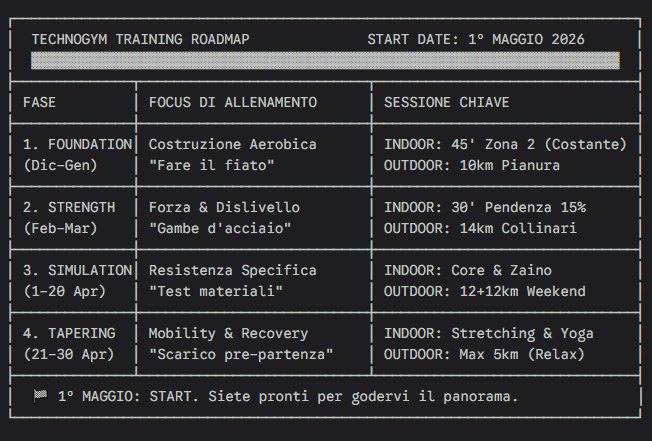Select the 1. FOUNDATION phase cell
Image resolution: width=652 pixels, height=441 pixels.
point(76,145)
